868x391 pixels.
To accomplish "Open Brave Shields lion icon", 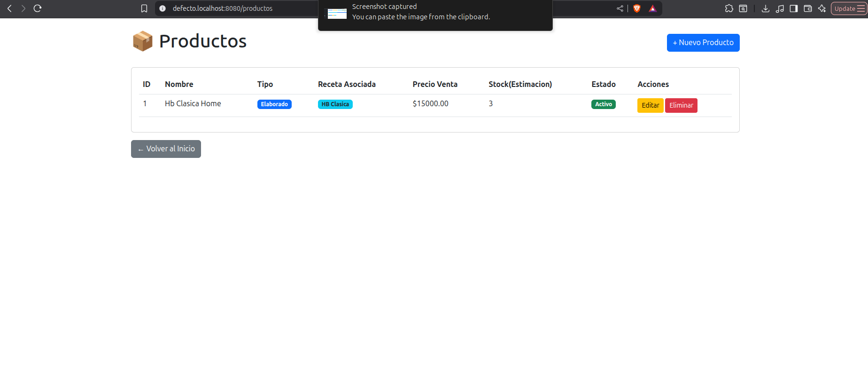I will [637, 8].
